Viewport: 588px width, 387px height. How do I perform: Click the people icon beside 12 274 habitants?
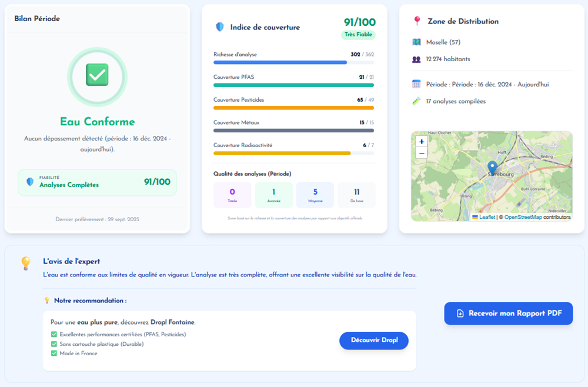(417, 59)
